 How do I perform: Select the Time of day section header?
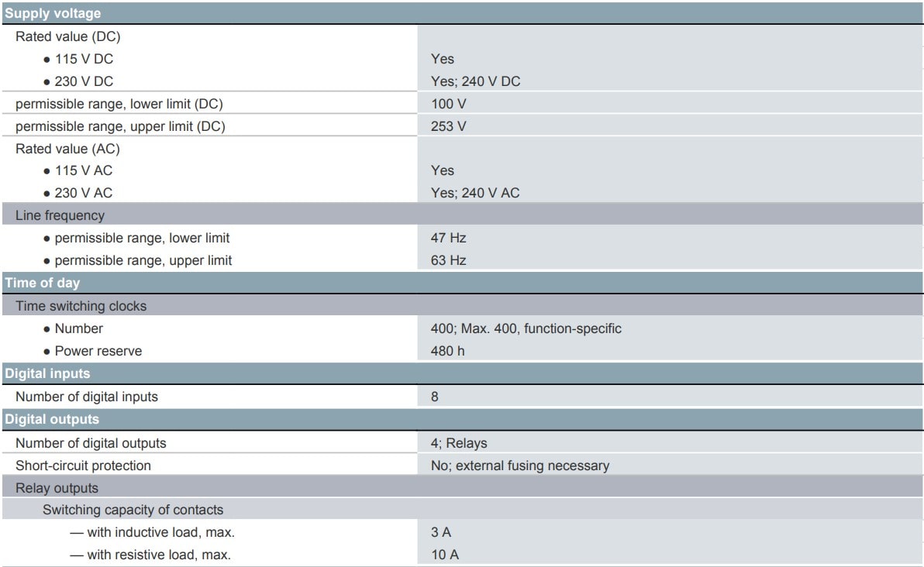(x=462, y=283)
